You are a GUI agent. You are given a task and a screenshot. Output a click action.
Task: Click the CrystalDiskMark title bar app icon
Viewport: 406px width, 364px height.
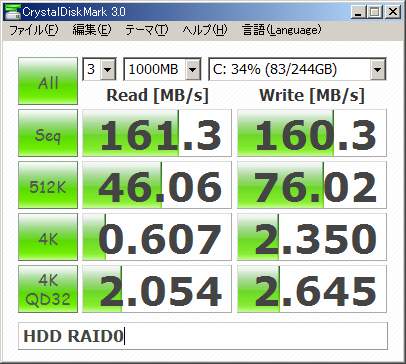(12, 12)
